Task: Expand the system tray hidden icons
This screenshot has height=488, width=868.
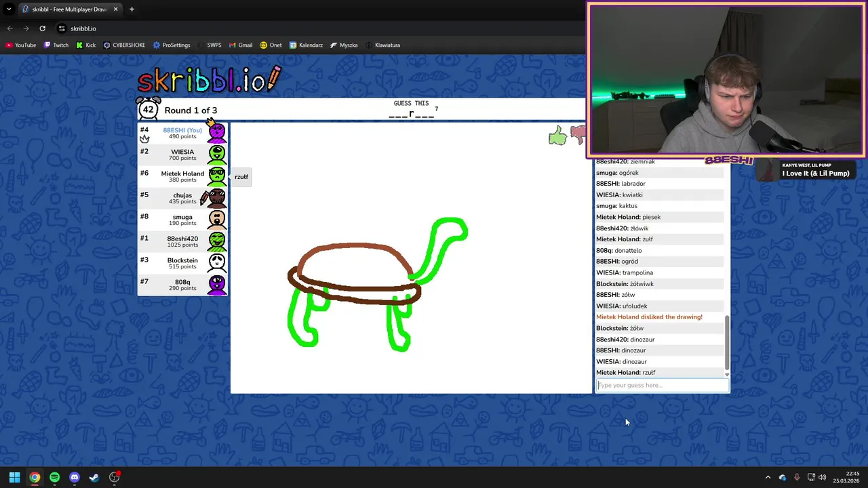Action: 768,477
